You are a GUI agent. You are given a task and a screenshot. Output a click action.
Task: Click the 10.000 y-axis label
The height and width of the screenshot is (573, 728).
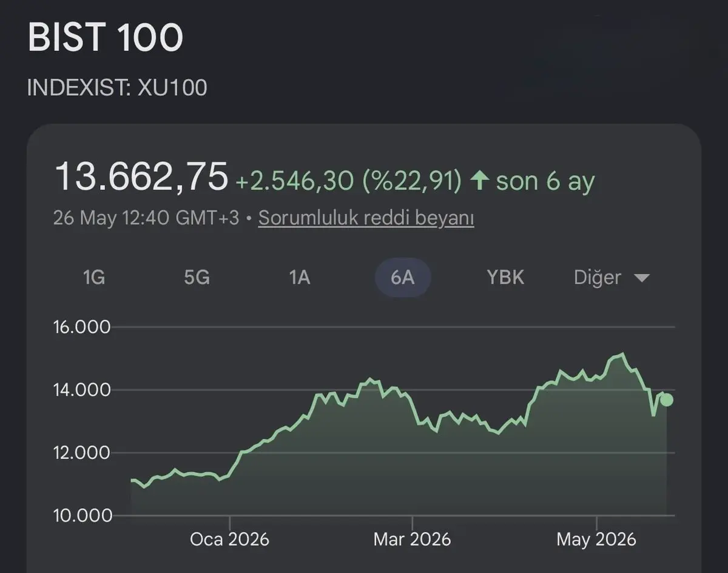point(82,516)
